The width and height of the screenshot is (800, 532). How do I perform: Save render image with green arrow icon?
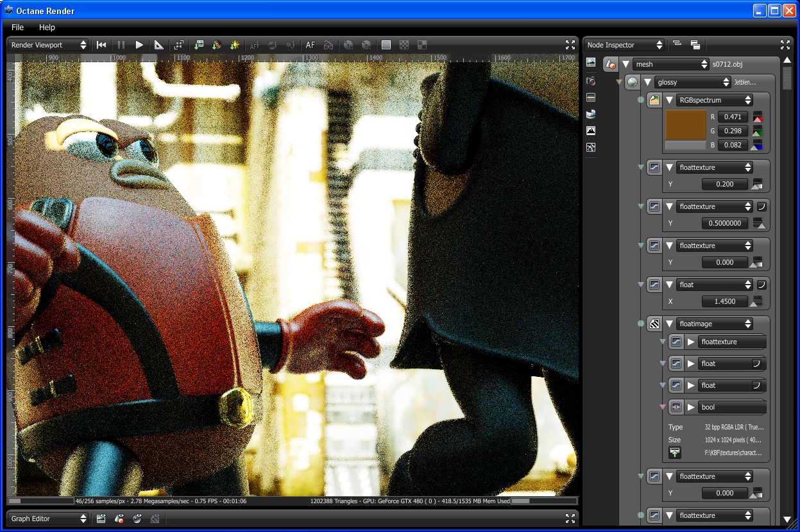pyautogui.click(x=199, y=45)
